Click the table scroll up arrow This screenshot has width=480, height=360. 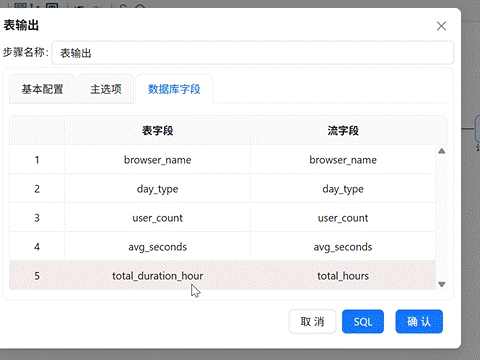pos(442,151)
